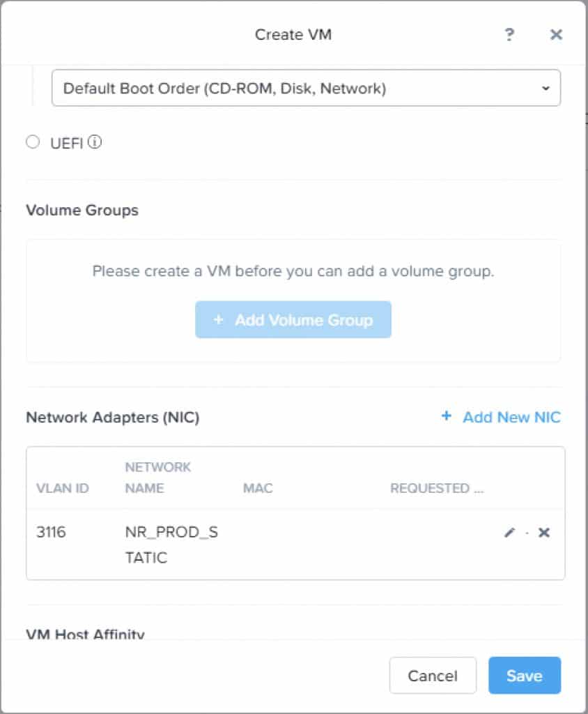Image resolution: width=588 pixels, height=714 pixels.
Task: Click the Add New NIC link
Action: pyautogui.click(x=501, y=417)
